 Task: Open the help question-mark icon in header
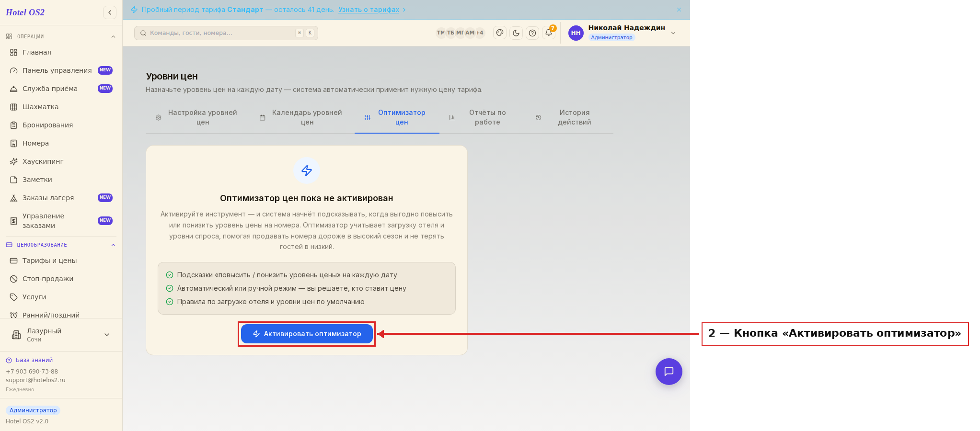click(532, 33)
